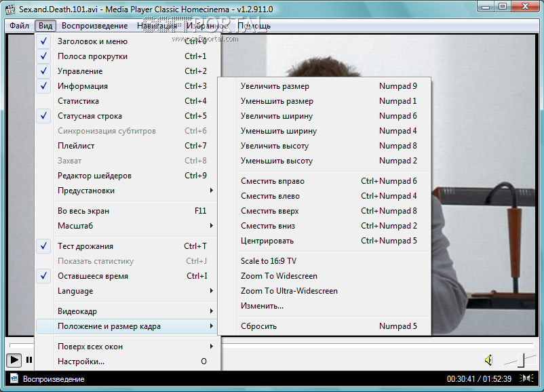The width and height of the screenshot is (544, 392).
Task: Toggle Управление panel option
Action: [128, 71]
